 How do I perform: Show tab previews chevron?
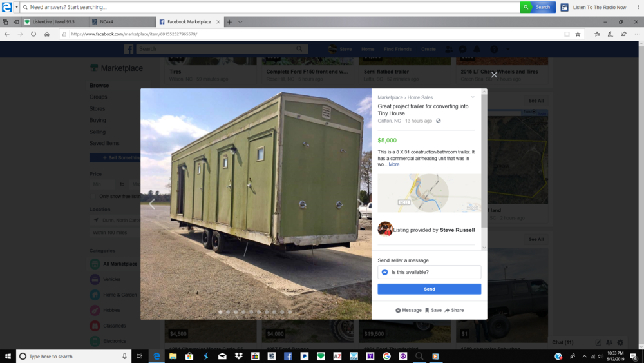point(240,22)
